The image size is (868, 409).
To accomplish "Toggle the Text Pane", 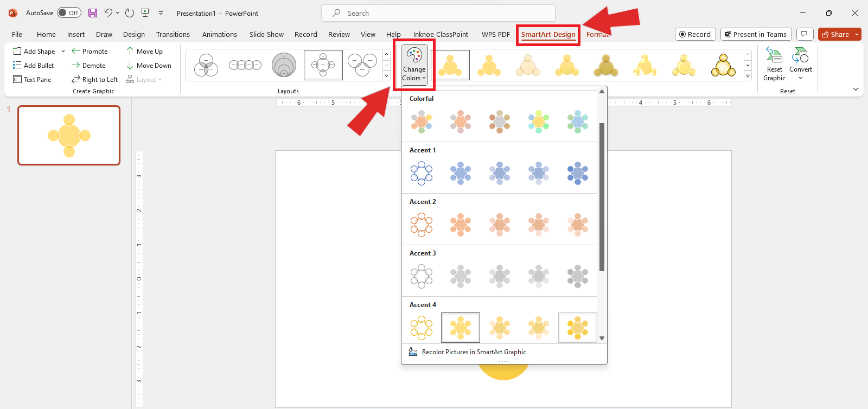I will click(x=32, y=80).
